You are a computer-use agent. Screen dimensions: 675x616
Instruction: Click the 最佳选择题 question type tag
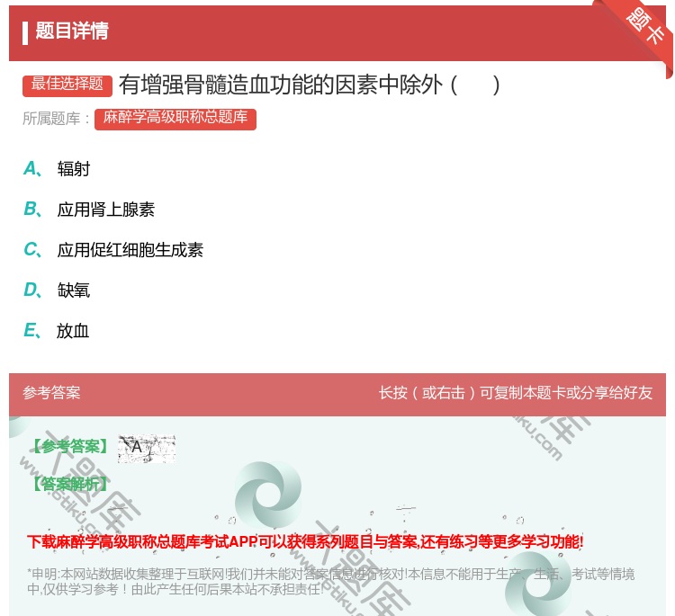pos(67,85)
